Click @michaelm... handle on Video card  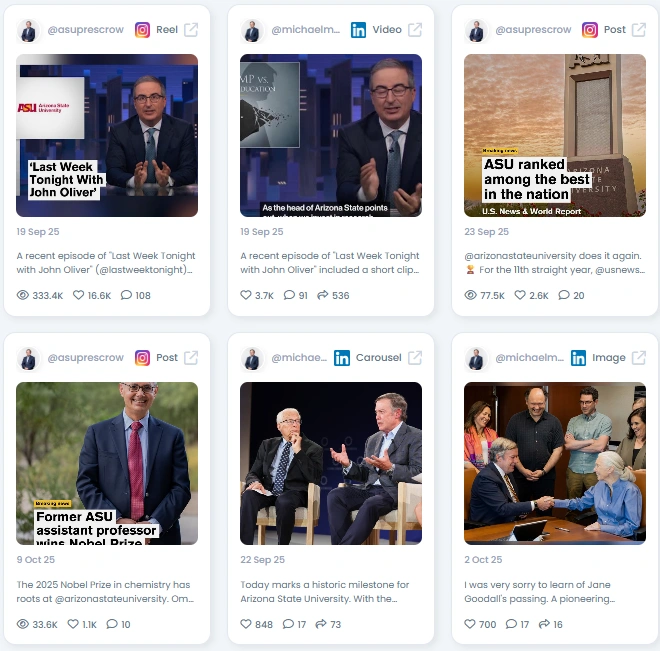pos(305,30)
